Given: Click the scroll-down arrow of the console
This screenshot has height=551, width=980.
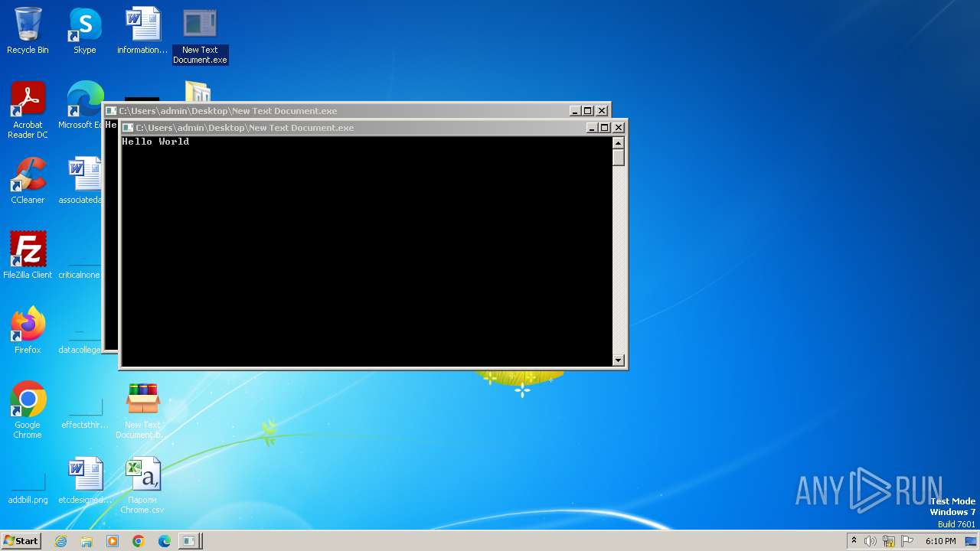Looking at the screenshot, I should [619, 360].
